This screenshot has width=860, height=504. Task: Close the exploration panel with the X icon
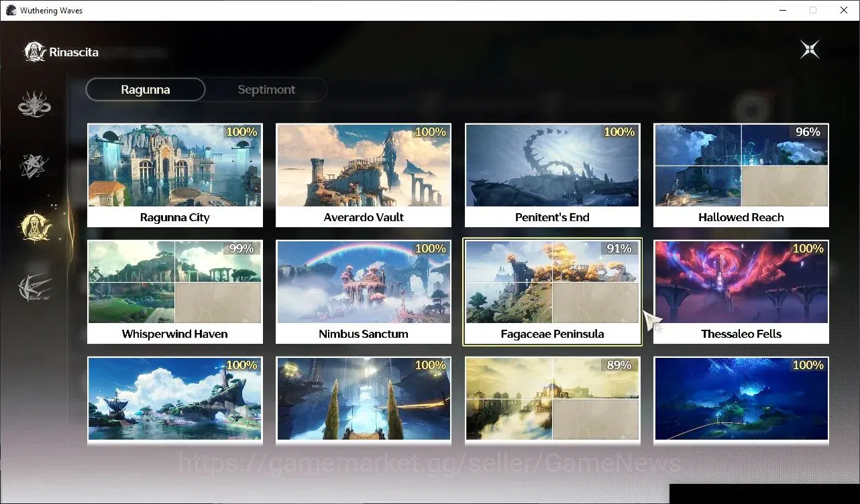810,50
